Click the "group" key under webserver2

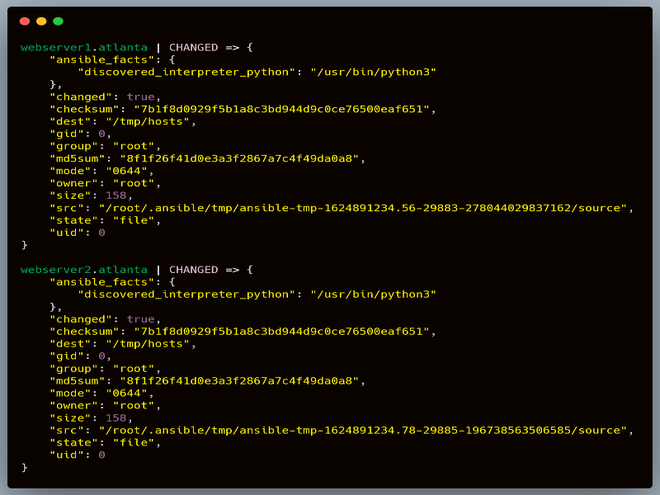coord(74,368)
